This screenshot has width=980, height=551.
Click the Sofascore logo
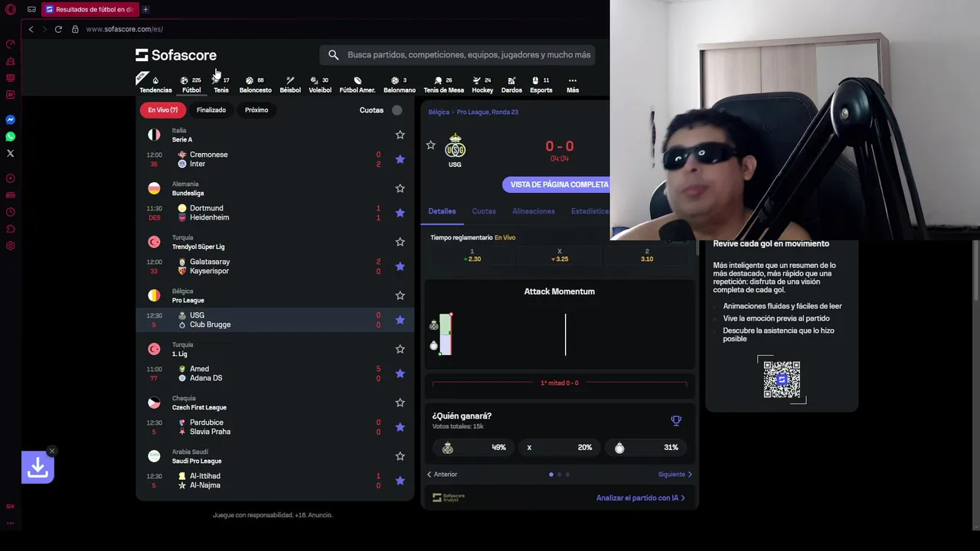tap(176, 55)
